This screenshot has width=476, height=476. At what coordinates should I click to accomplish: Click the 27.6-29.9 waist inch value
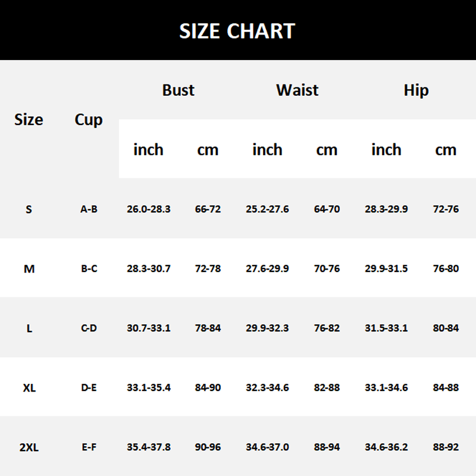(267, 269)
